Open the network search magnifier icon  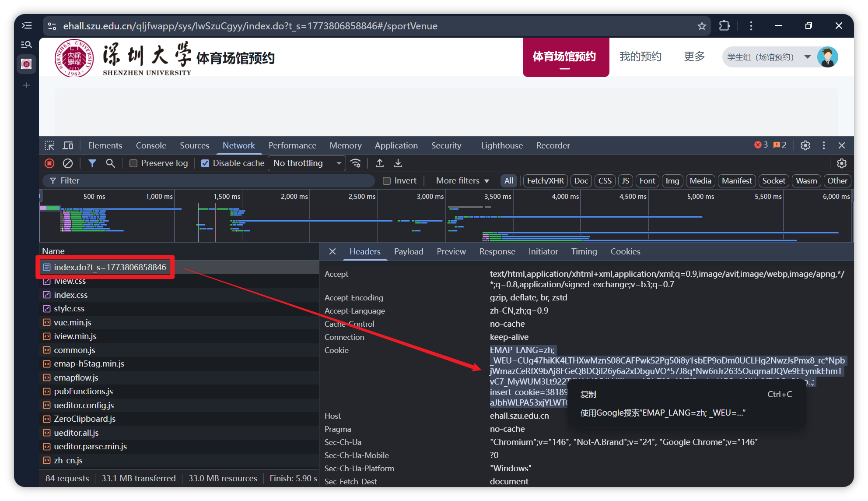111,163
